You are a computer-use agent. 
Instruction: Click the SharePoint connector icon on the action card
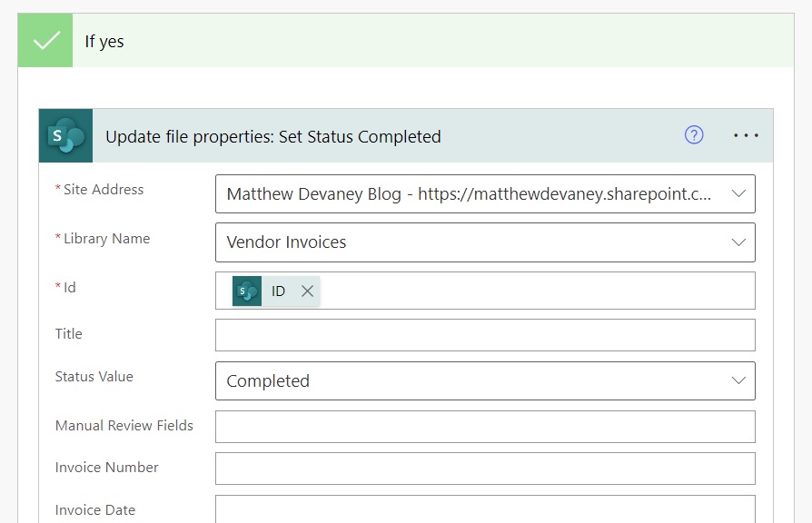click(65, 134)
